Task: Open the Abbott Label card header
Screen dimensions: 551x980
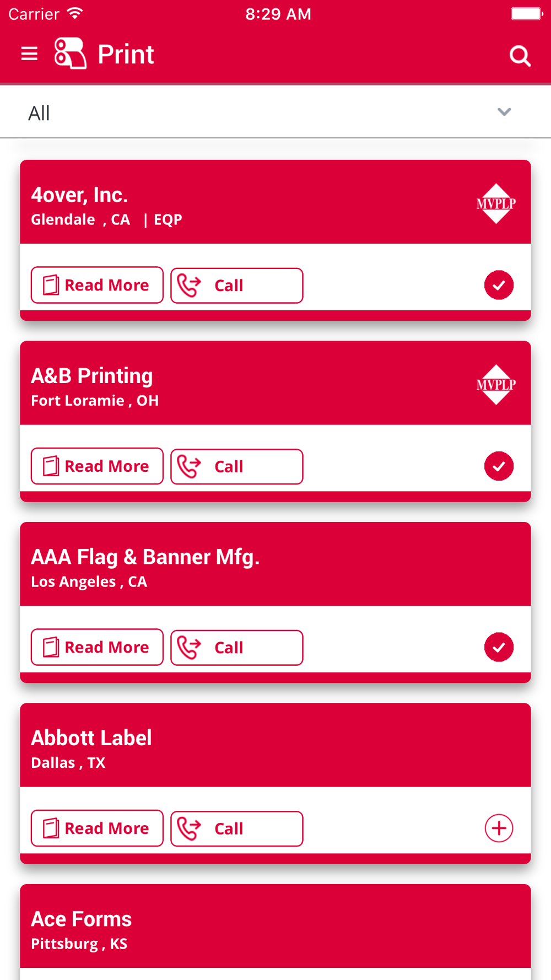Action: 275,745
